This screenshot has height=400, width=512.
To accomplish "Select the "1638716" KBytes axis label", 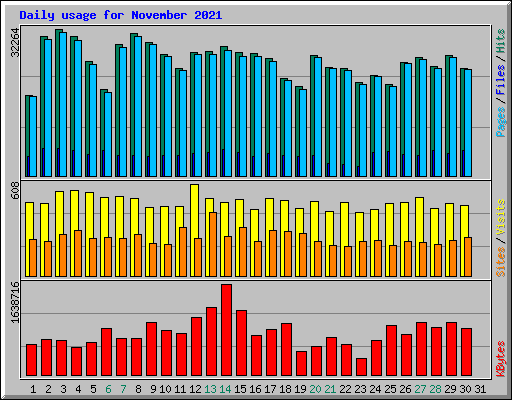I will [x=15, y=302].
